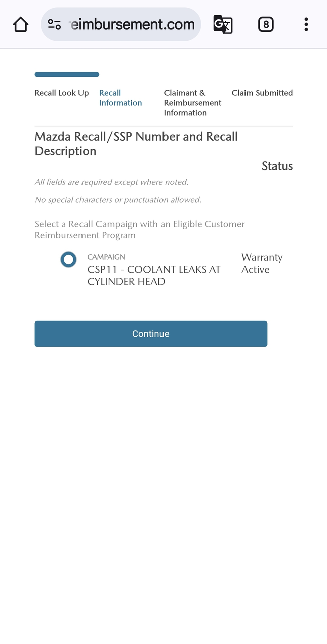Select the CSP11 campaign radio button
Screen dimensions: 327x644
pyautogui.click(x=68, y=260)
